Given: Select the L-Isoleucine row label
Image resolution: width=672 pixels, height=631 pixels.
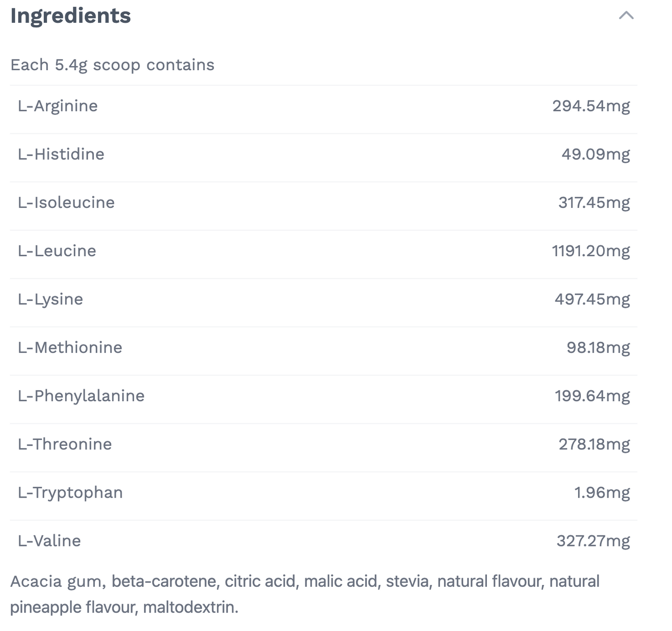Looking at the screenshot, I should [66, 203].
